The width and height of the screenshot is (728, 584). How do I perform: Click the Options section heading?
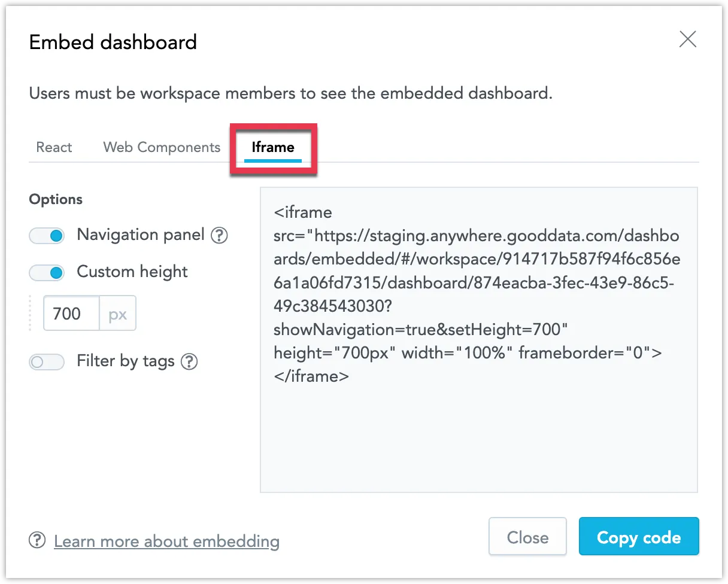pos(55,199)
